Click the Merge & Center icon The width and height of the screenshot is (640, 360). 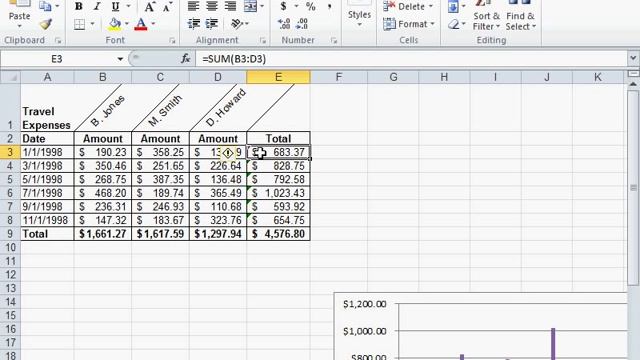(x=250, y=6)
